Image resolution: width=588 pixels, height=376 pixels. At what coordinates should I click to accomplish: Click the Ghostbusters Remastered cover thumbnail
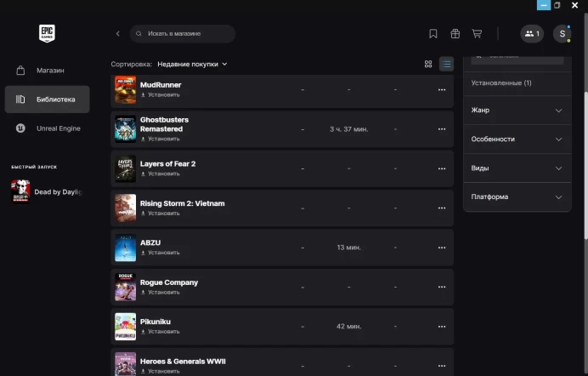coord(125,129)
